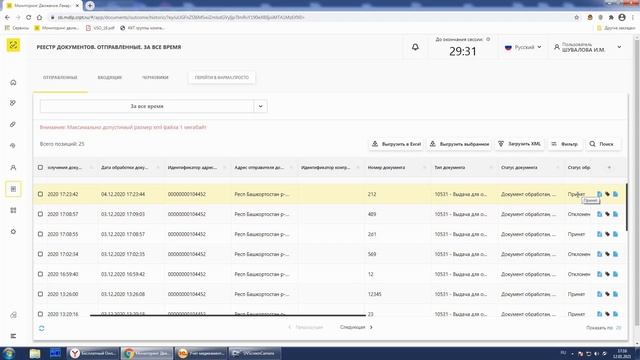This screenshot has height=360, width=640.
Task: Click the 'Выгрузить в Excel' button
Action: (396, 144)
